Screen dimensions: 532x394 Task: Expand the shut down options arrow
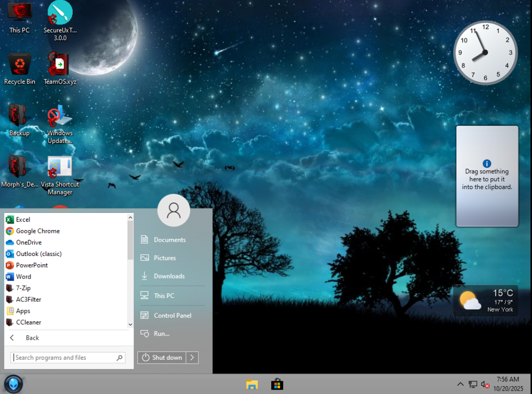pyautogui.click(x=192, y=358)
